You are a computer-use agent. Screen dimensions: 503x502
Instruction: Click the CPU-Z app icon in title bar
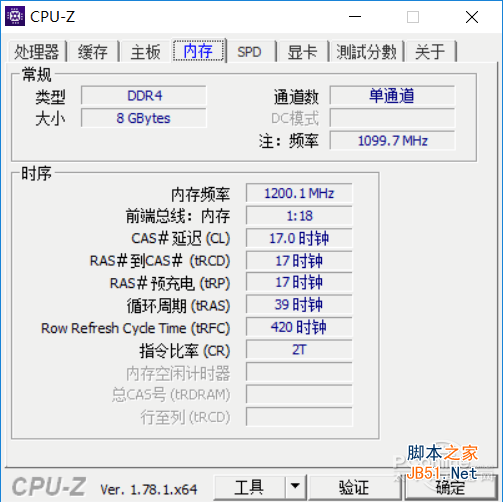[15, 16]
